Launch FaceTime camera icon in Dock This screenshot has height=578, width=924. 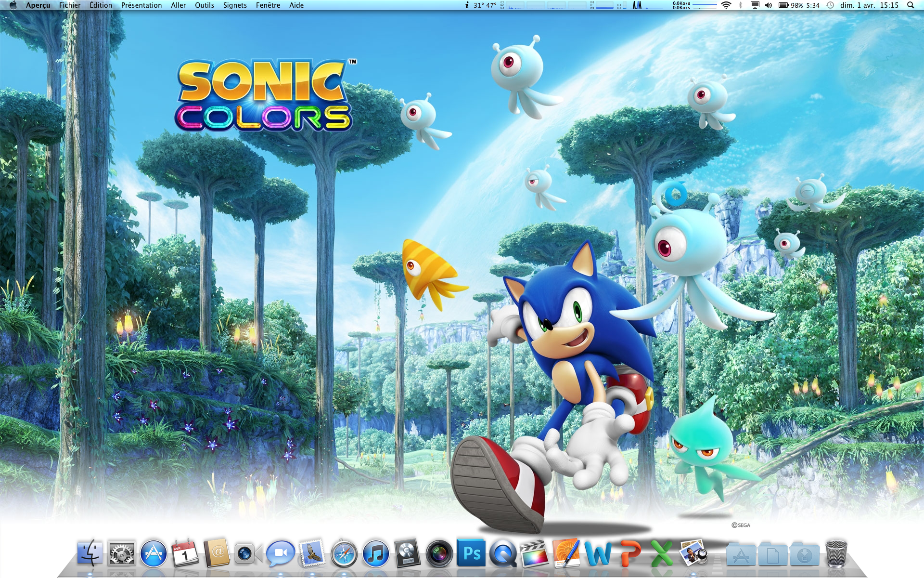[249, 553]
